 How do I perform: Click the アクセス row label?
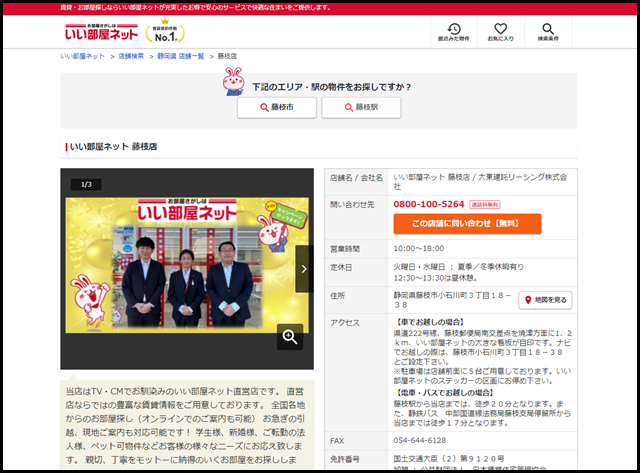[x=345, y=323]
